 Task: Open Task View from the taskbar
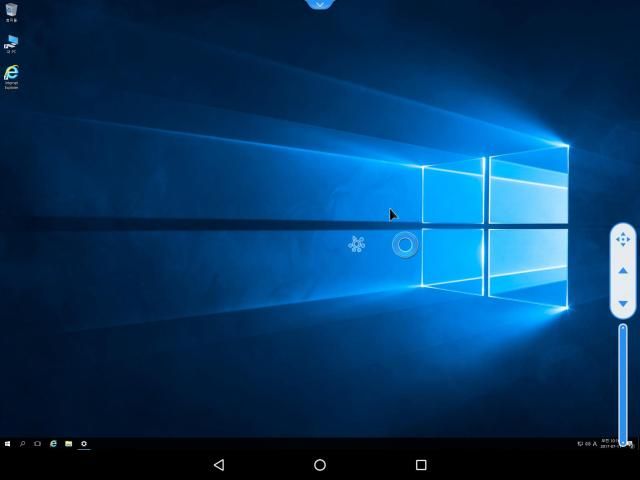[37, 443]
